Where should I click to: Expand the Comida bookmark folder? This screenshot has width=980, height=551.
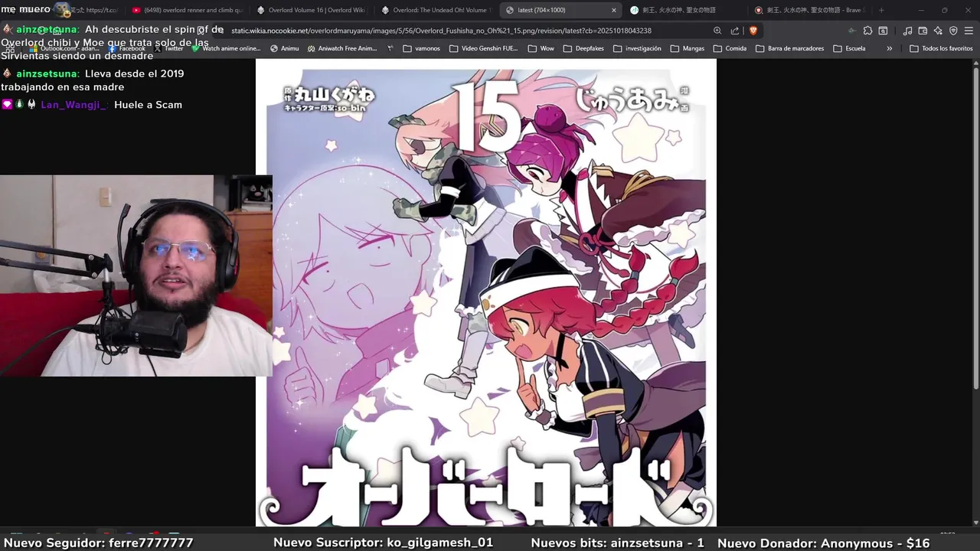pos(730,48)
